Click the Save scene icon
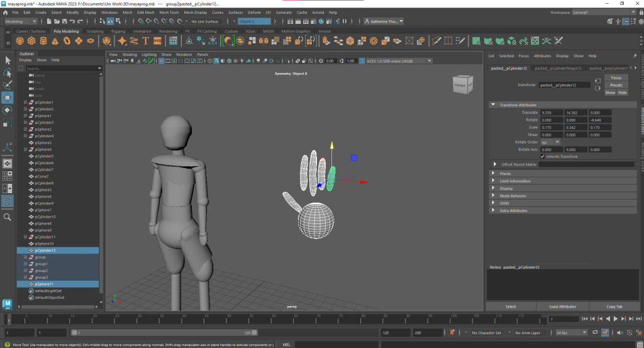 click(x=65, y=21)
